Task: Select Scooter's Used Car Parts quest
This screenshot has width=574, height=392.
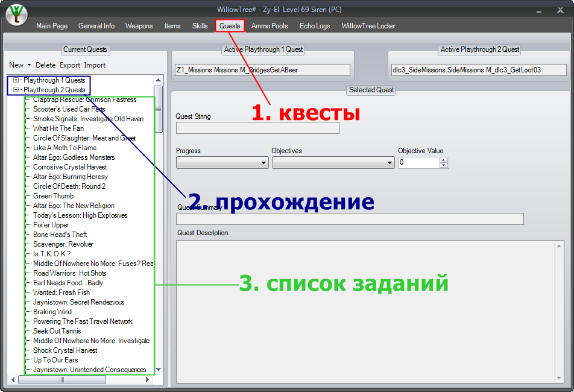Action: (x=69, y=109)
